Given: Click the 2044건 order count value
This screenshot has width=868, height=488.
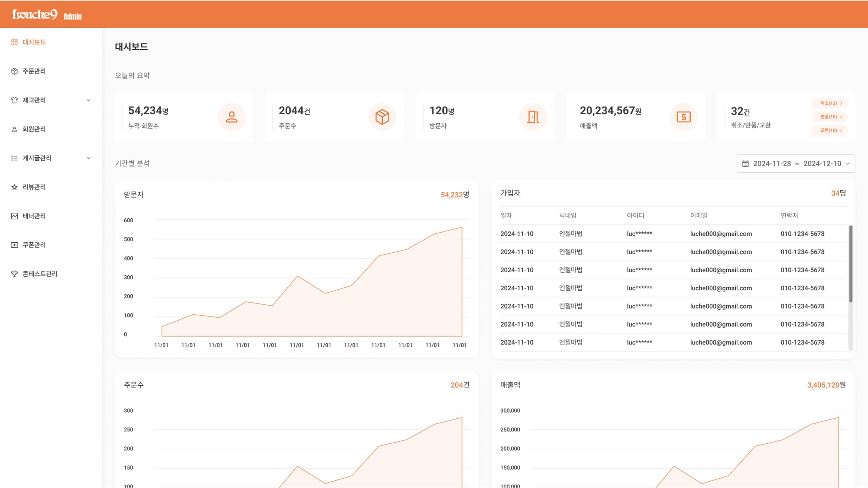Looking at the screenshot, I should [x=294, y=111].
